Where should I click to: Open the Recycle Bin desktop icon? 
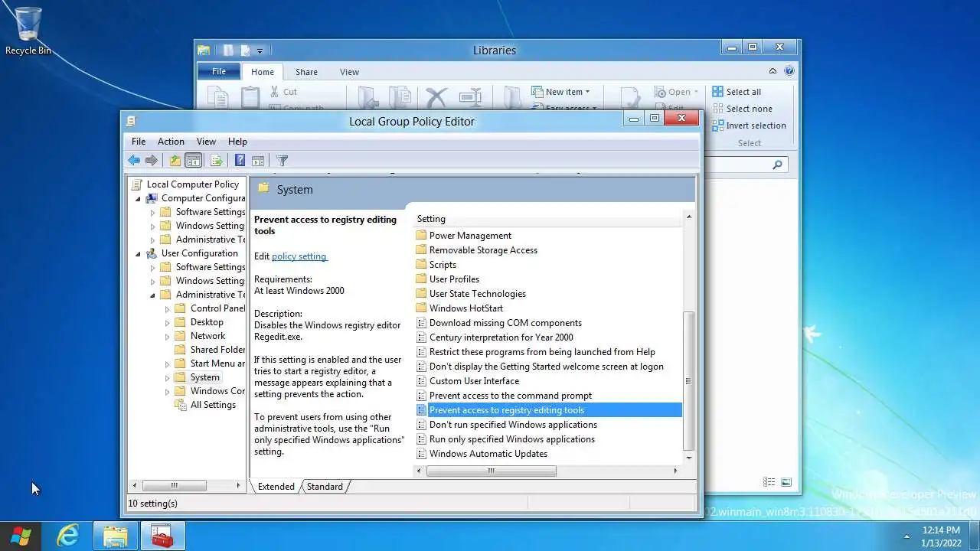[x=28, y=31]
